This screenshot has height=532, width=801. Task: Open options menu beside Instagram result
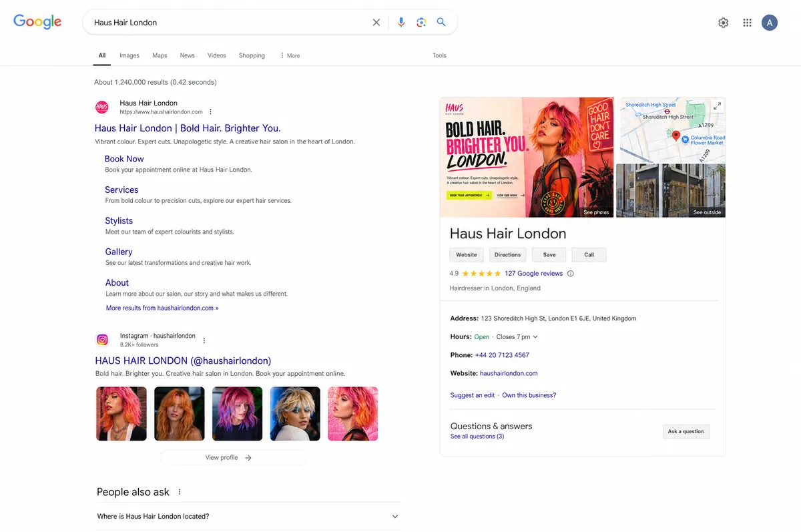click(x=204, y=340)
